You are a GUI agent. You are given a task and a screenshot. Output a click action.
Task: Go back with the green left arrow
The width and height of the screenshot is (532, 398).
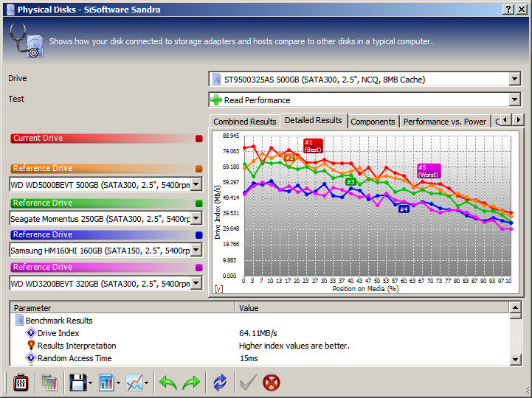tap(168, 383)
